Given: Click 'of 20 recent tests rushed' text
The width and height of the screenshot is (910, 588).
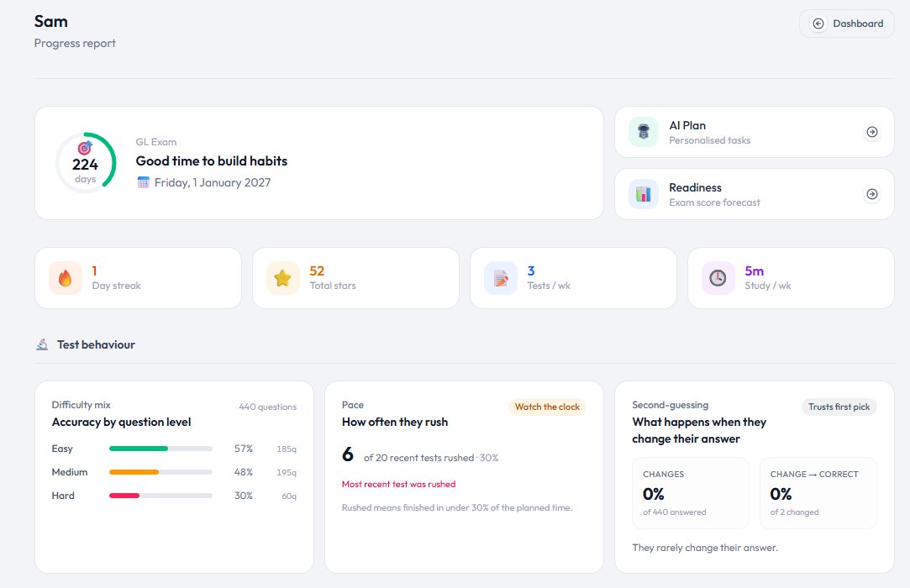Looking at the screenshot, I should coord(418,458).
